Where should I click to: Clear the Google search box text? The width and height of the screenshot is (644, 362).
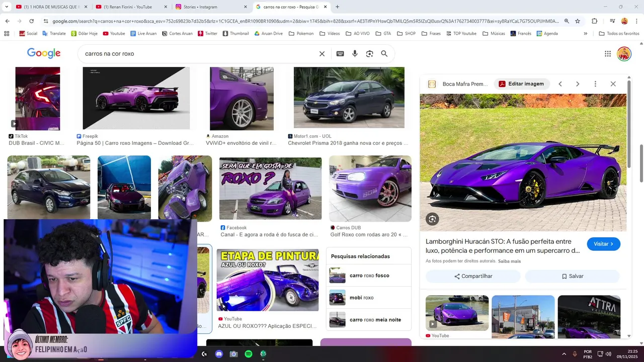(322, 54)
